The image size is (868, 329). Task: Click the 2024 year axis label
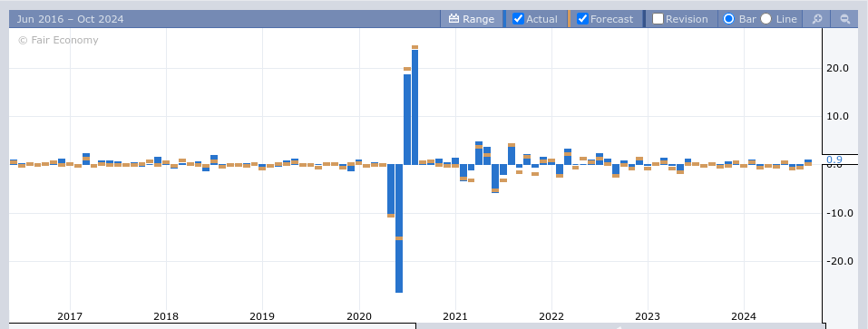point(744,316)
